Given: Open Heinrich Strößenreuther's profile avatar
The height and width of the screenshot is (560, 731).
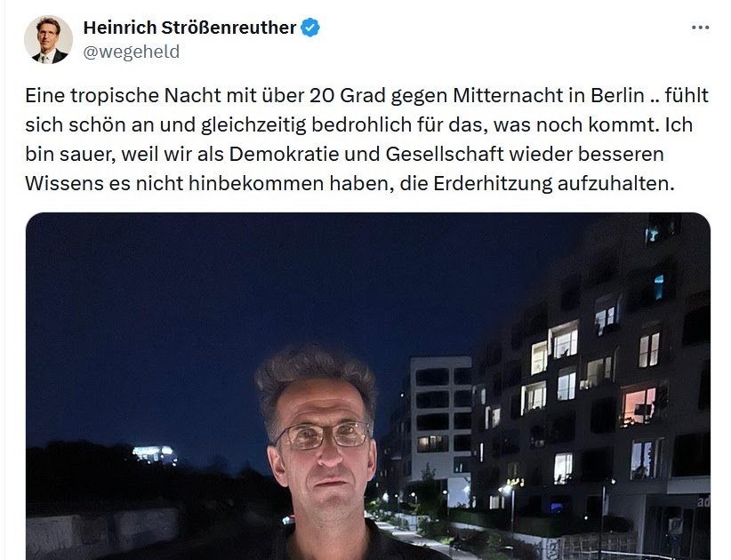Looking at the screenshot, I should tap(49, 39).
